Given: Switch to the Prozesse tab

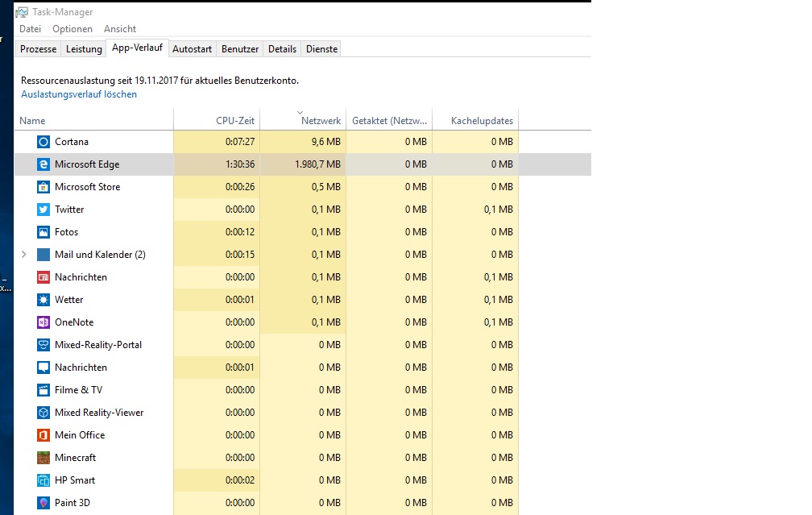Looking at the screenshot, I should [x=39, y=48].
